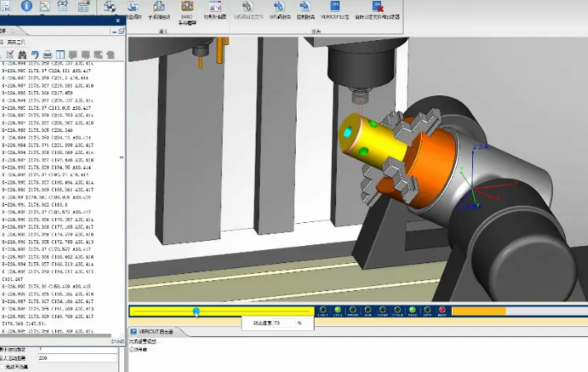Screen dimensions: 588x372
Task: Click the blue info icon in top toolbar
Action: 25,6
